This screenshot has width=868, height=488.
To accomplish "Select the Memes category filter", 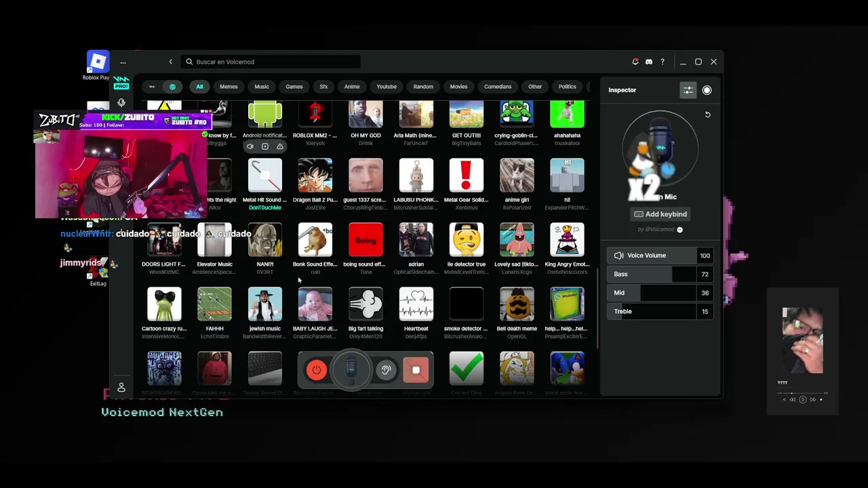I will (229, 87).
